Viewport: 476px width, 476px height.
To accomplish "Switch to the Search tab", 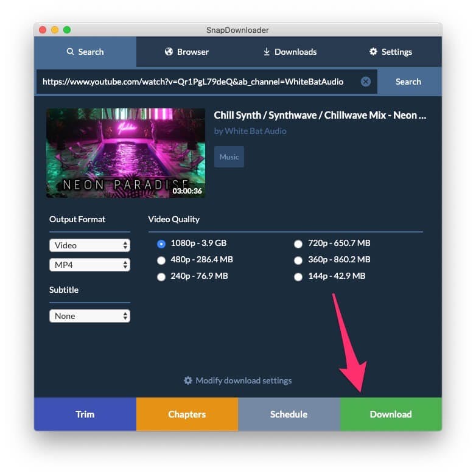I will tap(85, 52).
